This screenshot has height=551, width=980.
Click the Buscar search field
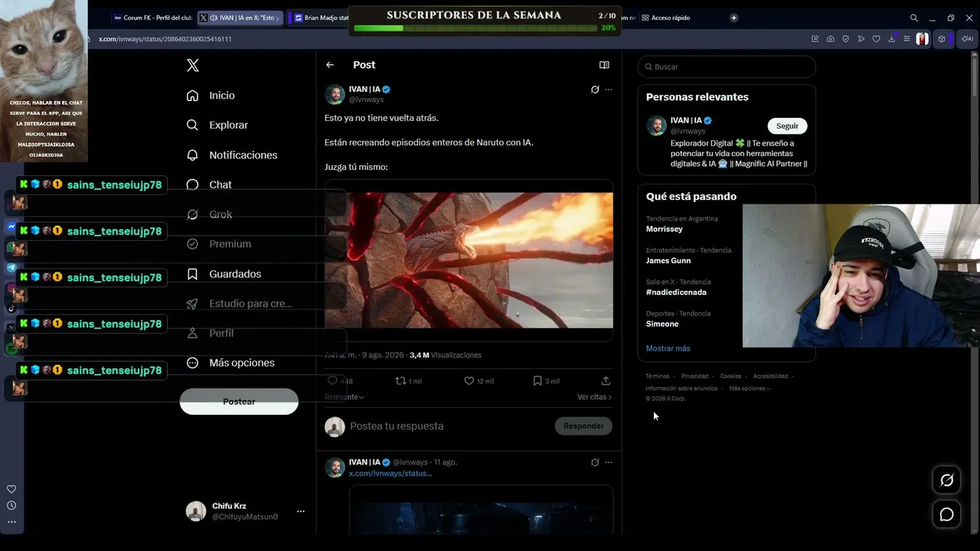(x=727, y=67)
